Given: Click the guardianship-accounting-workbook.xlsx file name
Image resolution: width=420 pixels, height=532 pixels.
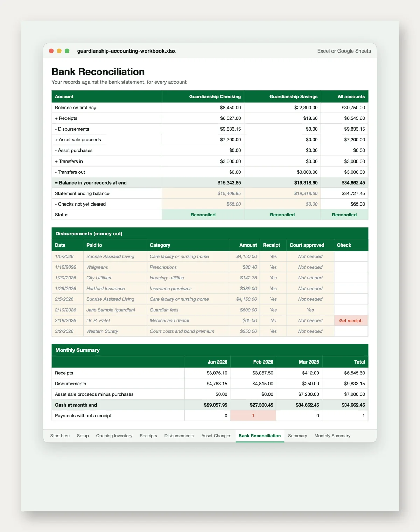Looking at the screenshot, I should tap(126, 51).
